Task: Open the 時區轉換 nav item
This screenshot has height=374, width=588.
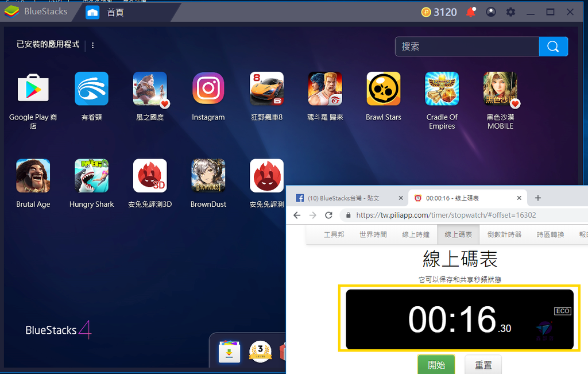Action: tap(550, 234)
